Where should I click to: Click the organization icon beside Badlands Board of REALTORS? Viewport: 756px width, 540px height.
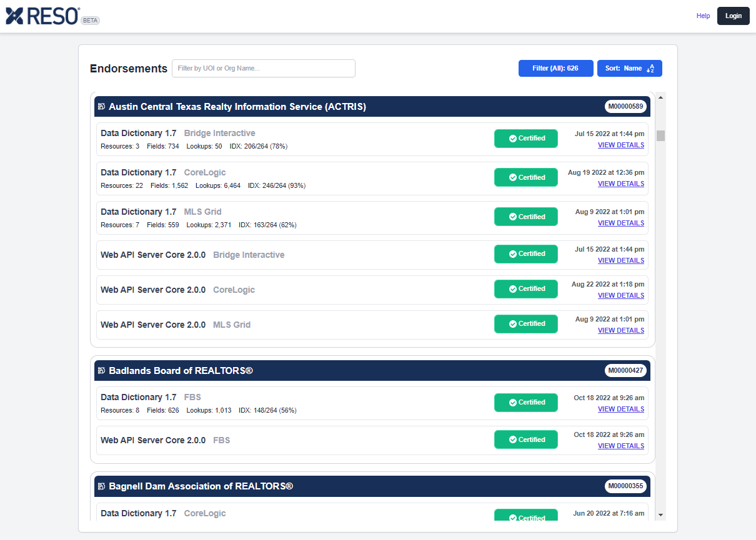pyautogui.click(x=101, y=371)
